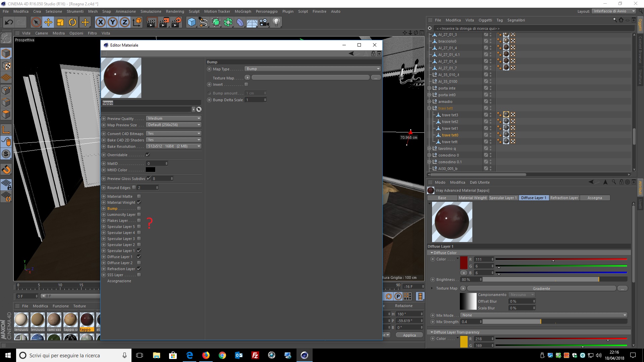Screen dimensions: 644x362
Task: Select the tappo material thumbnail
Action: [x=87, y=320]
